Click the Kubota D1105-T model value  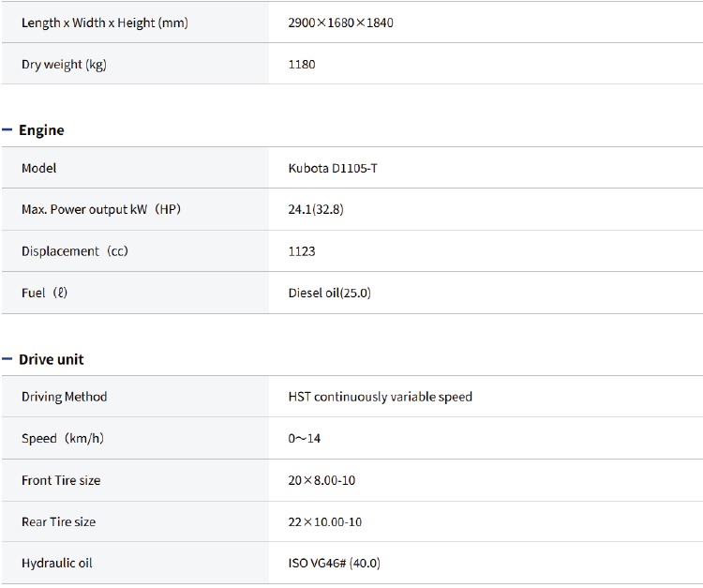[333, 168]
